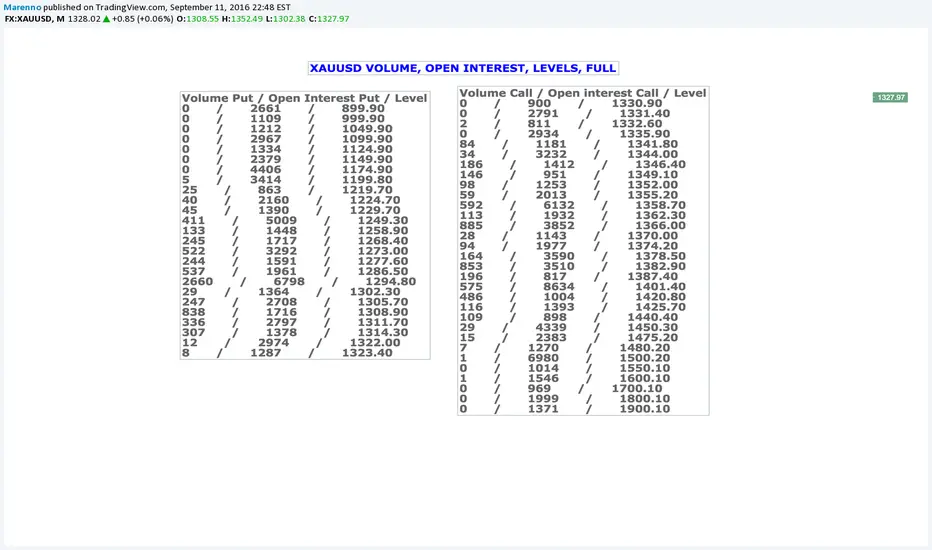Select call open interest 6980
932x550 pixels.
[x=543, y=358]
